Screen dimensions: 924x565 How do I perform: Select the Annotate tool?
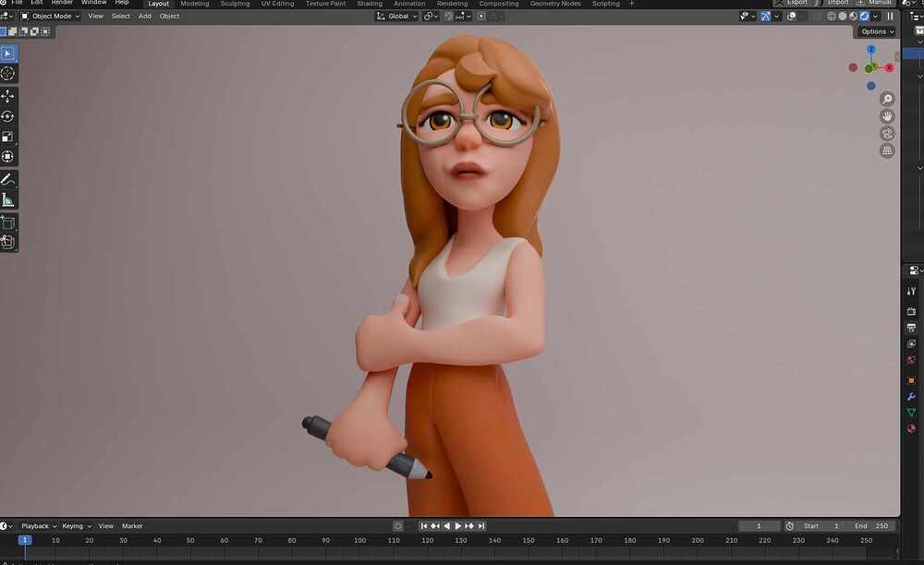(8, 179)
